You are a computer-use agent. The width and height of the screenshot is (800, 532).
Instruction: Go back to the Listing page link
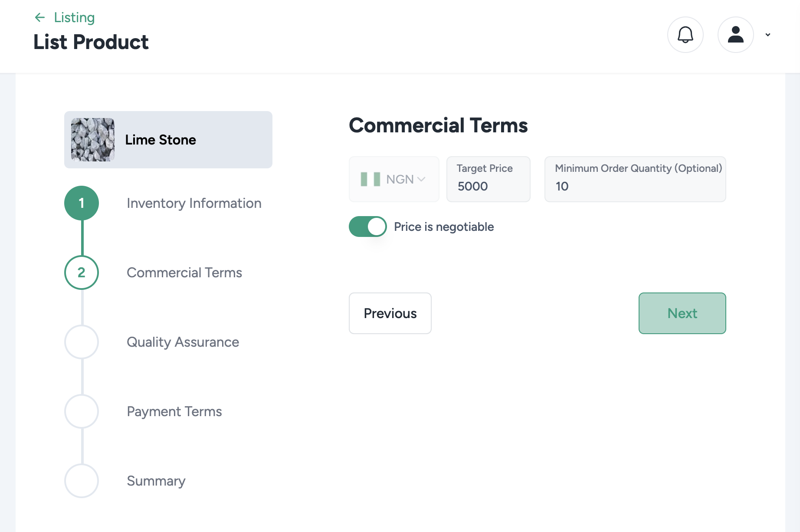(x=74, y=17)
